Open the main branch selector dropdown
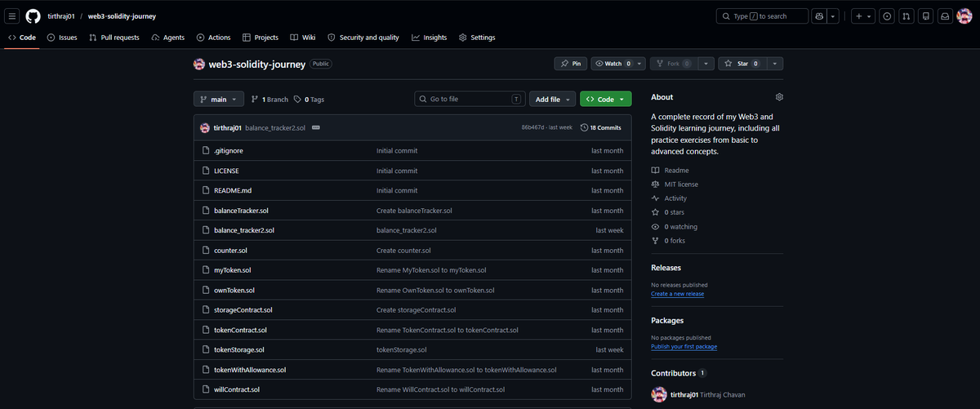The height and width of the screenshot is (409, 980). 218,99
